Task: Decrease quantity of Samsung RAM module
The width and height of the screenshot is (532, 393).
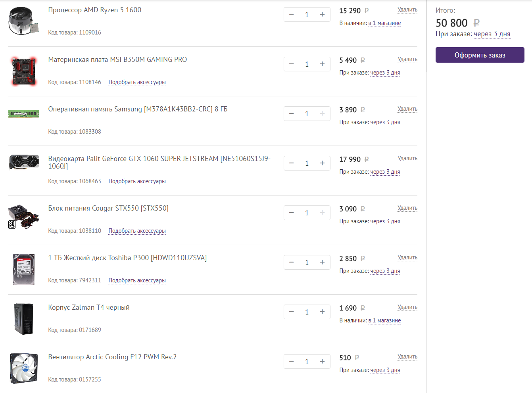Action: click(292, 114)
